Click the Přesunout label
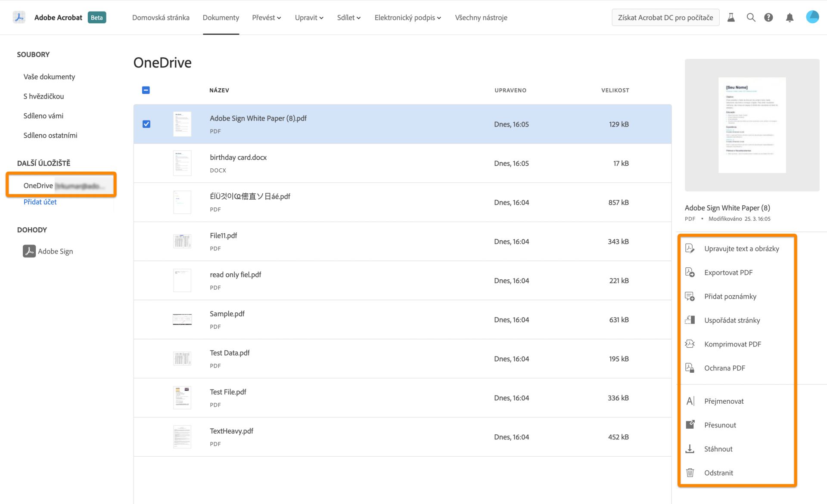827x504 pixels. pos(720,425)
